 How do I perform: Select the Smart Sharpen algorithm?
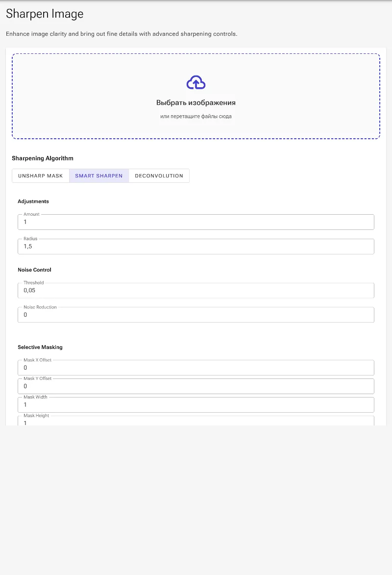[x=99, y=175]
